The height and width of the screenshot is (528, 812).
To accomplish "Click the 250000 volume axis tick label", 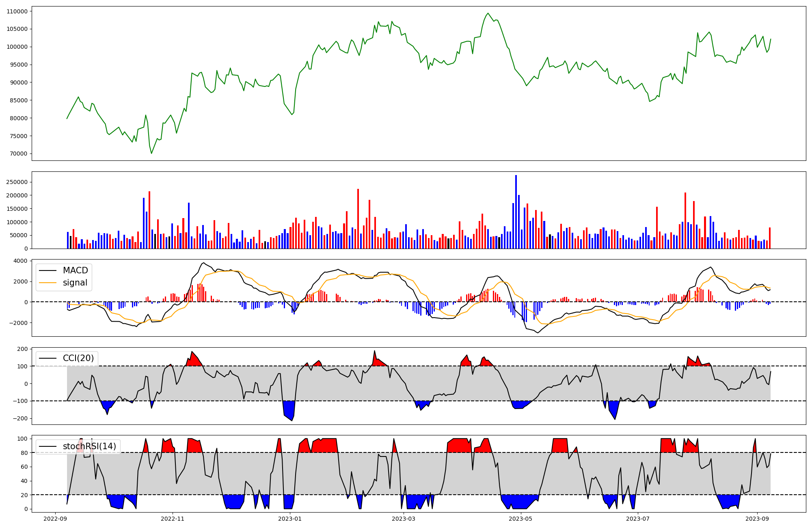I will 17,182.
